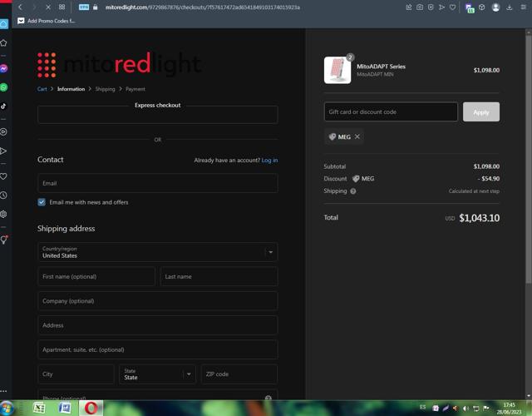Screen dimensions: 532x416
Task: Click the MitoADAPT Series product thumbnail
Action: [x=337, y=70]
